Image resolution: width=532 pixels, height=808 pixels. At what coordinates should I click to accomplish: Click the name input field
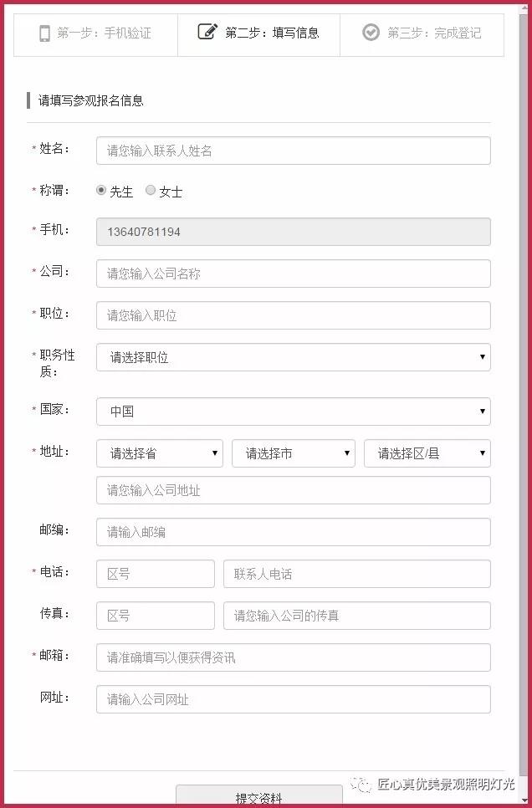click(293, 150)
